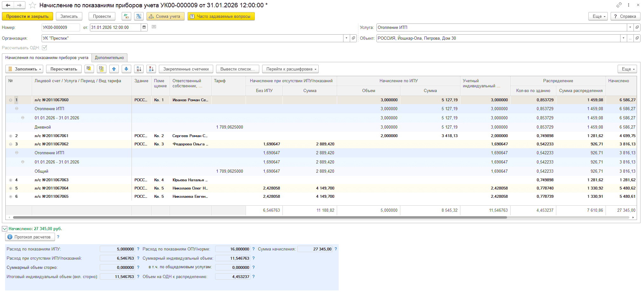The height and width of the screenshot is (293, 644).
Task: Move row up with blue arrow
Action: point(114,69)
